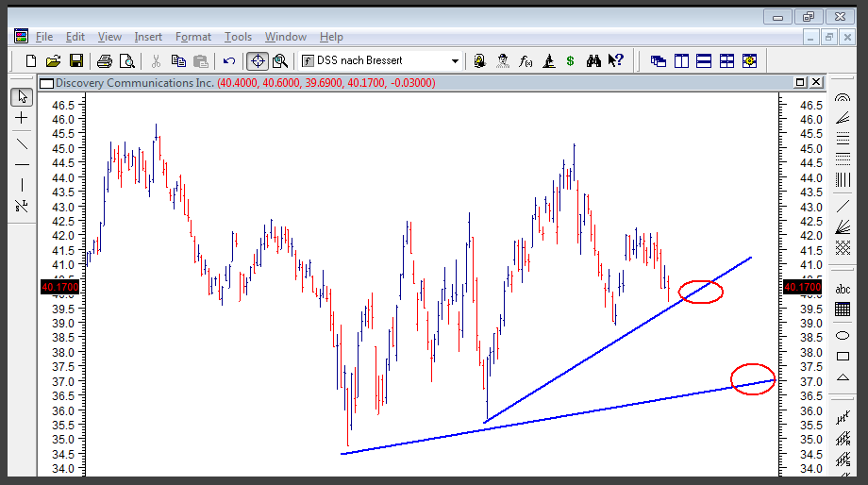
Task: Open the Insert menu
Action: [x=148, y=37]
